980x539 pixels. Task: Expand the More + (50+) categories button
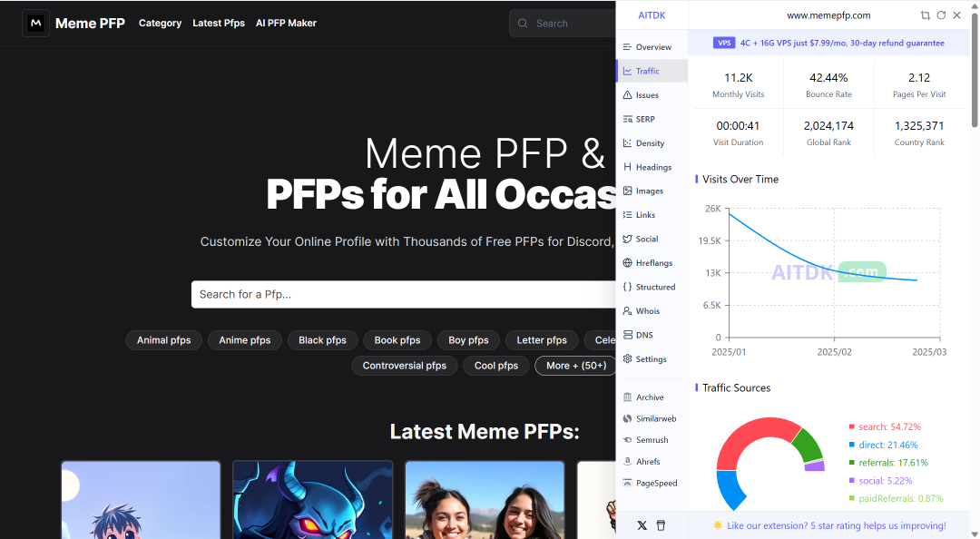pos(576,366)
